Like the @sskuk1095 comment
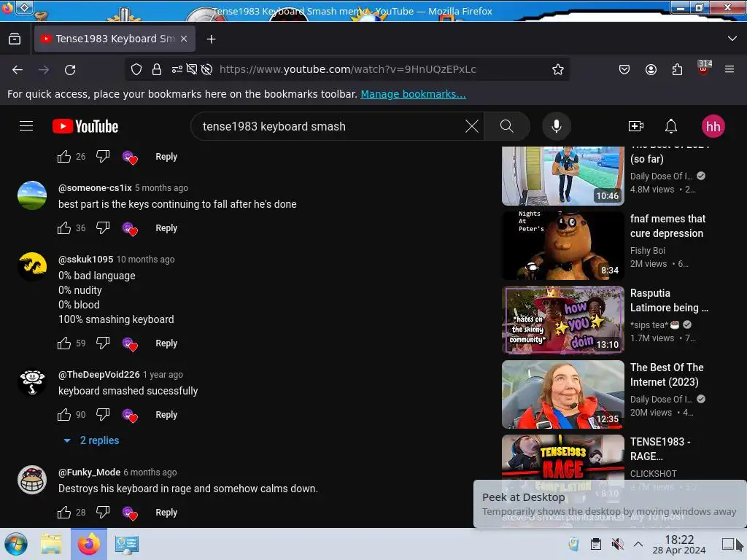 coord(64,343)
